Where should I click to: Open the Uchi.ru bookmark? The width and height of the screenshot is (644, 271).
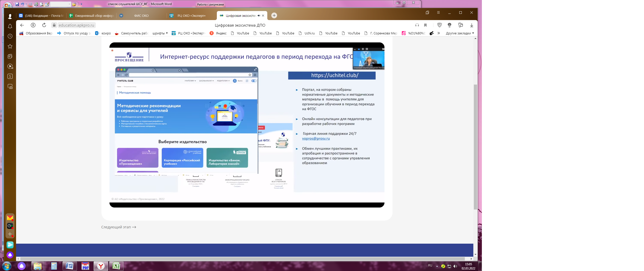(x=307, y=33)
